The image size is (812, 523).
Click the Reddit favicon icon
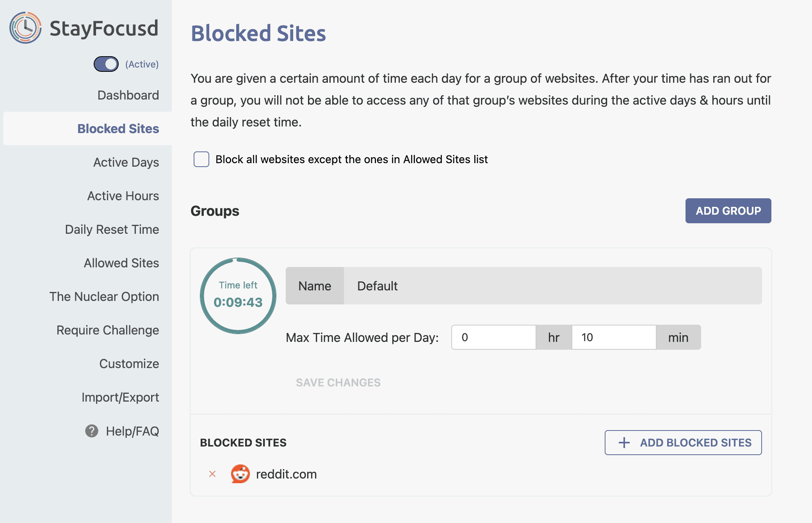[240, 474]
